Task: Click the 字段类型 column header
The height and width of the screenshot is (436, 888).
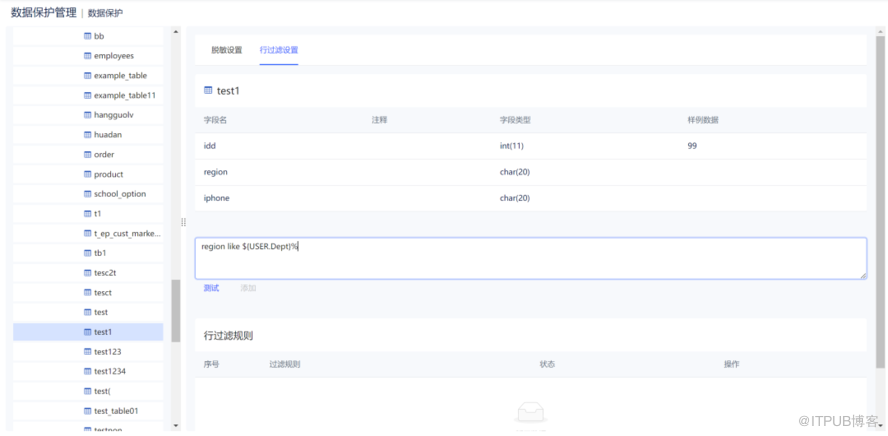Action: pos(515,120)
